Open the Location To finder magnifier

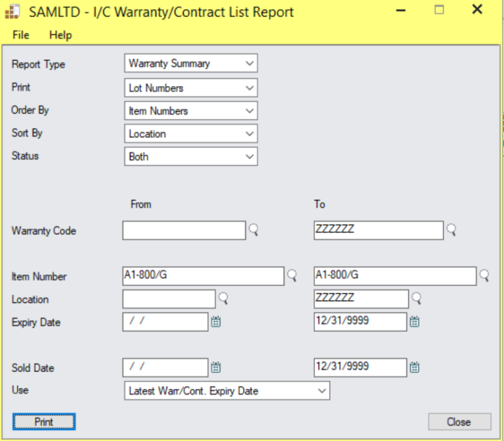(416, 299)
